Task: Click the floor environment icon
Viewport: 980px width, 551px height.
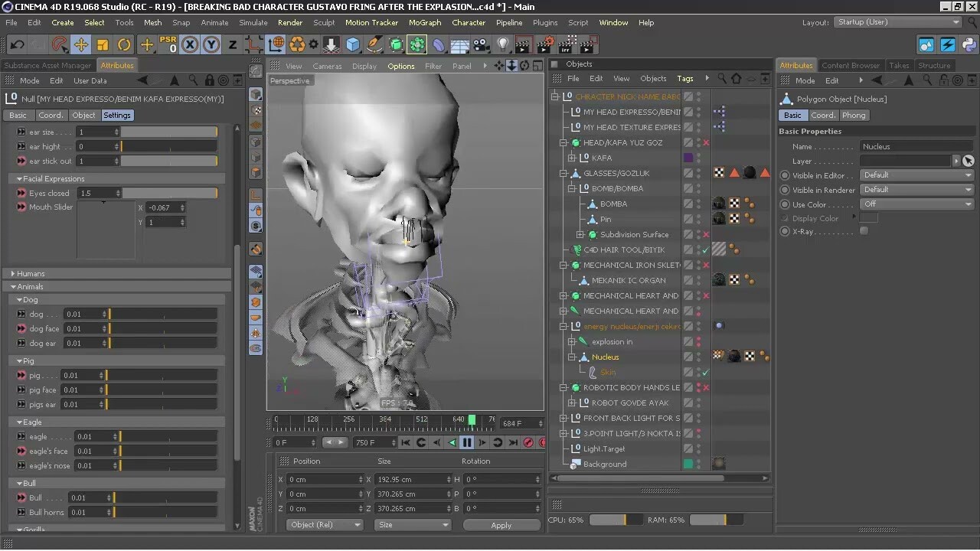Action: pos(460,45)
